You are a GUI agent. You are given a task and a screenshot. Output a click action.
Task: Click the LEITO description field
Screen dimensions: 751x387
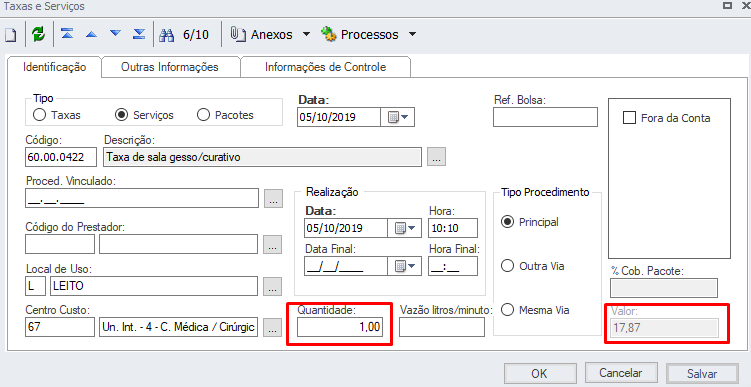tap(154, 286)
